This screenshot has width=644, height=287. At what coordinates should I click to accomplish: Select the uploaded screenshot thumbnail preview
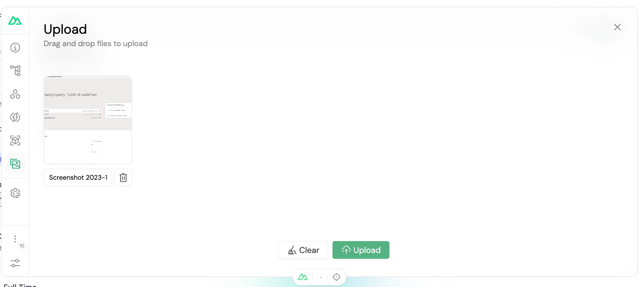coord(88,120)
